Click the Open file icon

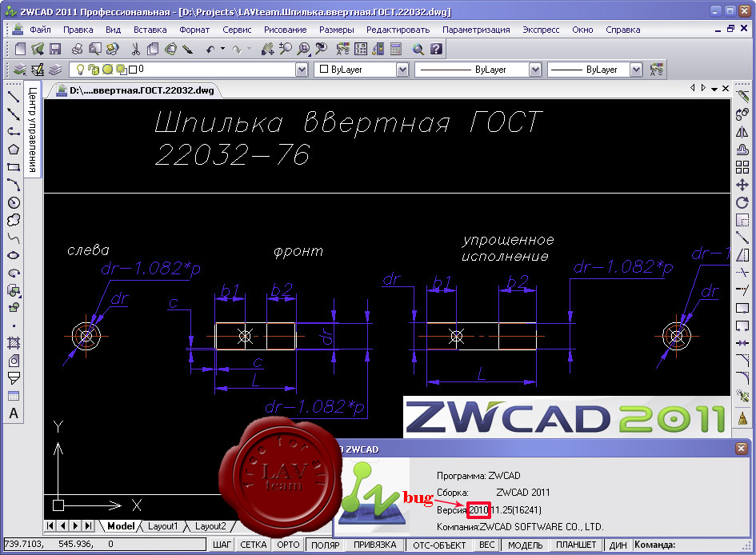pos(37,49)
